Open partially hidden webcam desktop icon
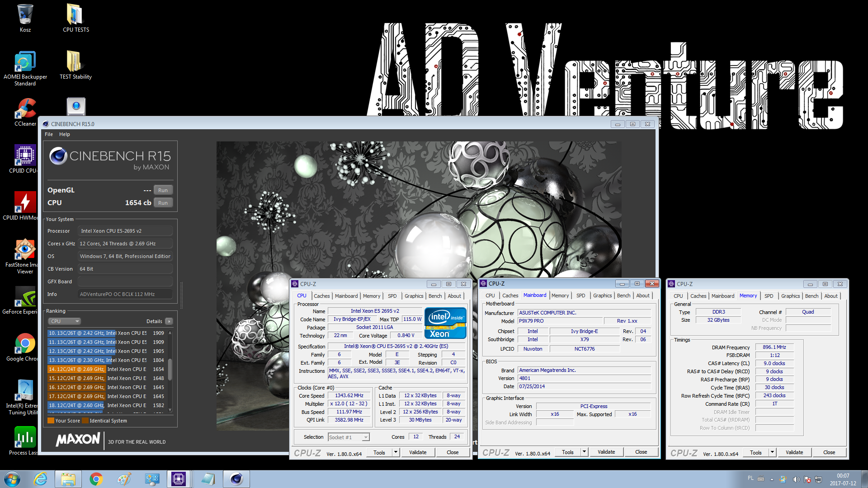 pyautogui.click(x=76, y=106)
